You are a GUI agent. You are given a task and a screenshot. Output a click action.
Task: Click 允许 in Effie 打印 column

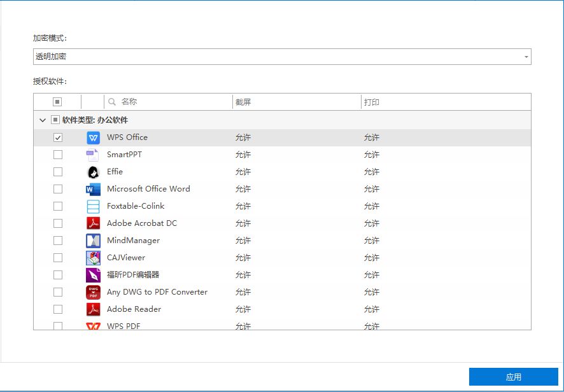[372, 172]
